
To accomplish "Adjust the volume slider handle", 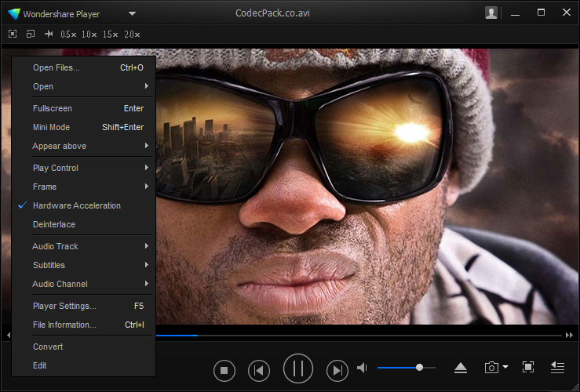I will tap(420, 367).
